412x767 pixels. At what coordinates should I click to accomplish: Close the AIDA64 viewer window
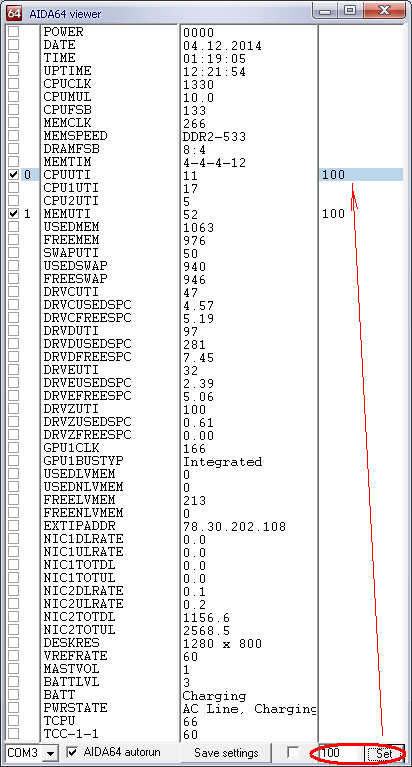[x=384, y=10]
